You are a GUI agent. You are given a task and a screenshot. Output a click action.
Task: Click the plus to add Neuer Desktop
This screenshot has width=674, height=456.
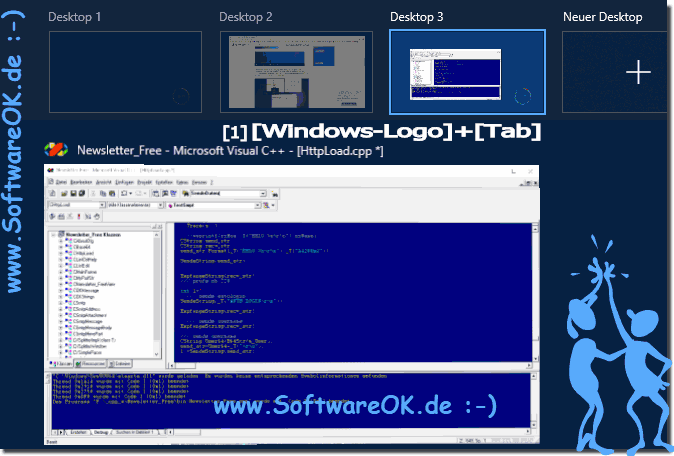coord(638,72)
